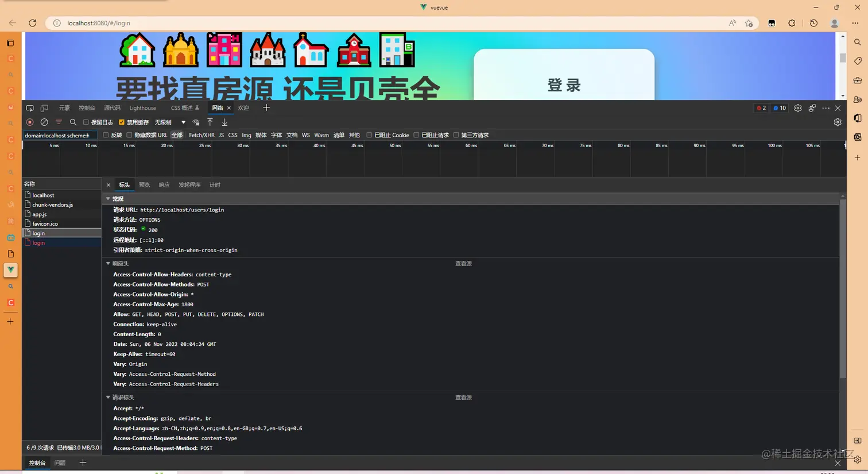Import HAR file with upload arrow
The height and width of the screenshot is (474, 868).
coord(210,122)
